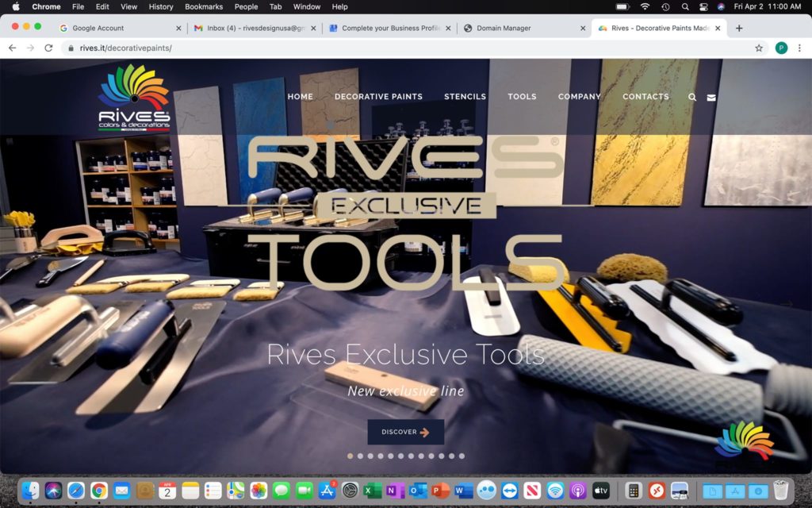Screen dimensions: 812x508
Task: Click the Time Machine menu bar icon
Action: tap(665, 6)
